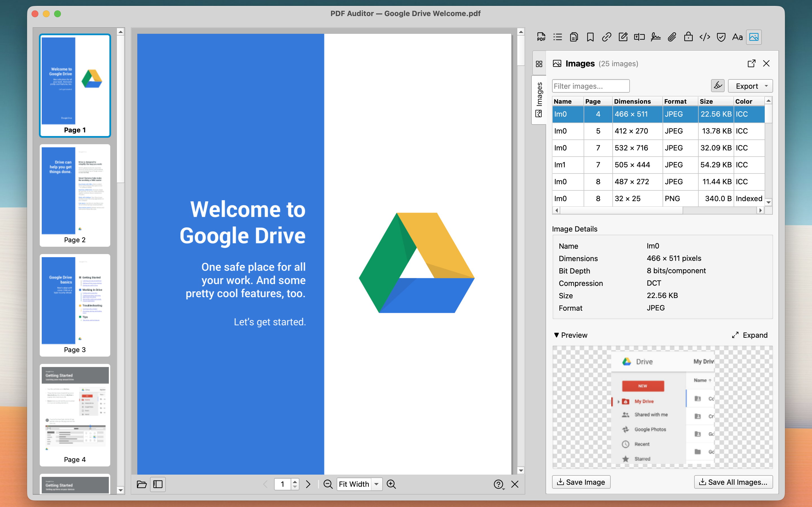Collapse the Preview section

pyautogui.click(x=557, y=335)
